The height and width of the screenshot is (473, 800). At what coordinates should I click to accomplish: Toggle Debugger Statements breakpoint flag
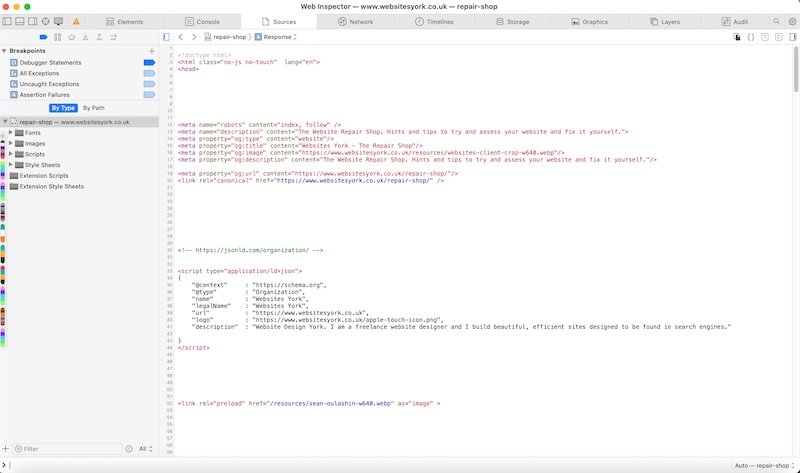tap(149, 62)
